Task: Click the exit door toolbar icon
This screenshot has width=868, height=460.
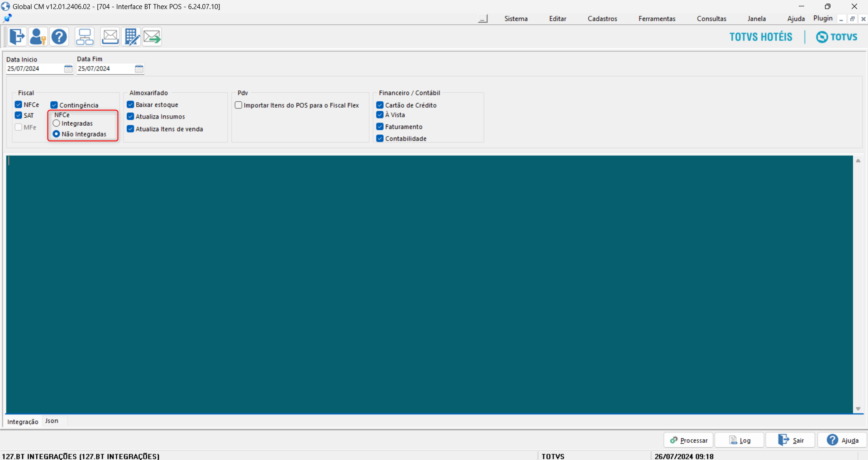Action: pos(17,37)
